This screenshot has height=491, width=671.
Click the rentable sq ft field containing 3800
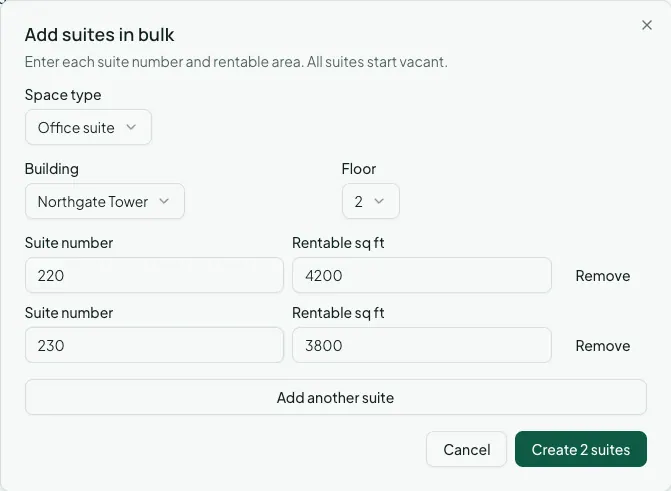tap(422, 345)
